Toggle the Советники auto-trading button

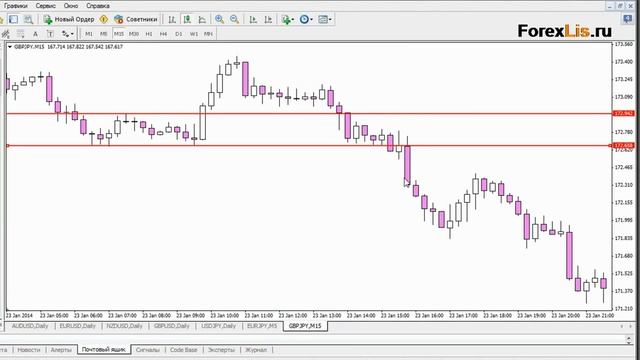tap(136, 19)
